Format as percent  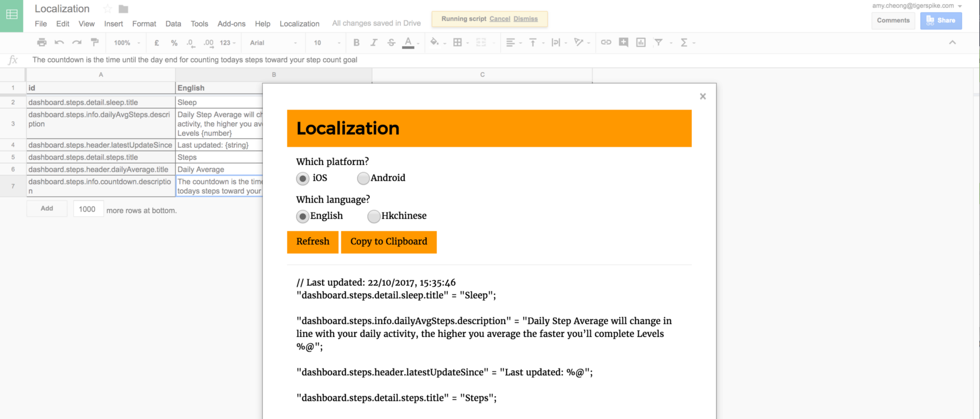point(174,43)
